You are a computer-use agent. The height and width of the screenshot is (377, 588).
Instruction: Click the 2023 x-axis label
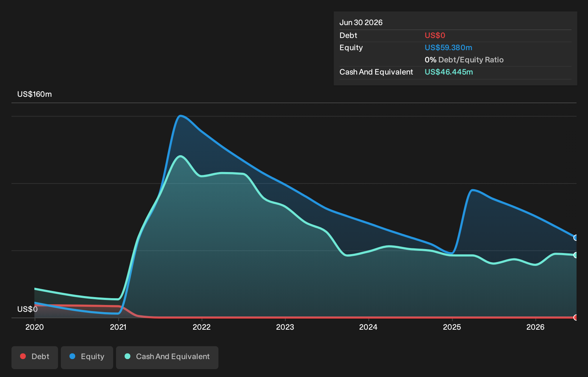point(285,327)
